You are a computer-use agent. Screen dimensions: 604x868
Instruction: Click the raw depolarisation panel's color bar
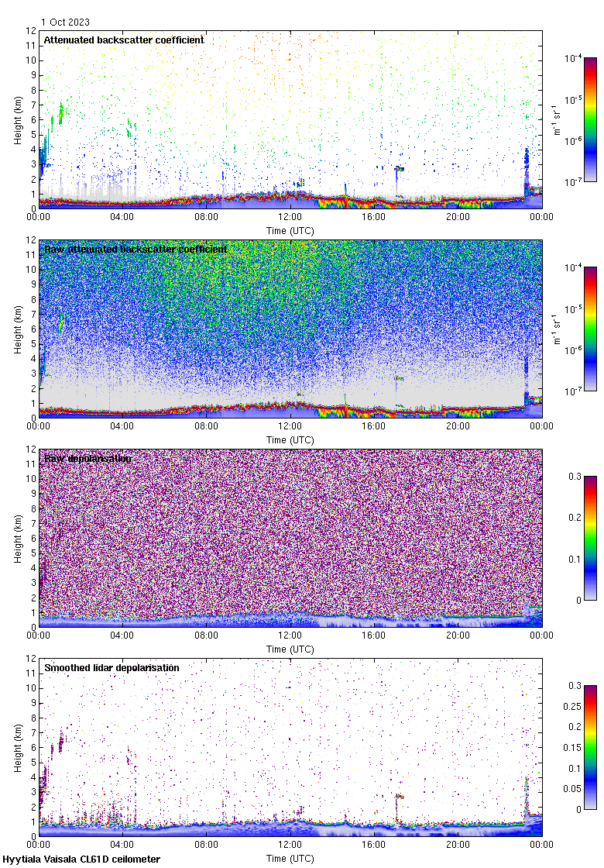(x=590, y=538)
